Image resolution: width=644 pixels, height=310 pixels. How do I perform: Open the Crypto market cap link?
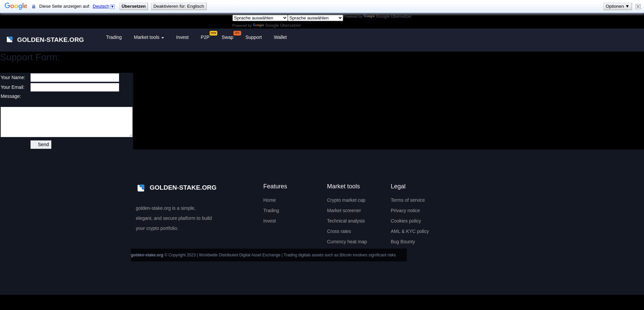coord(346,200)
